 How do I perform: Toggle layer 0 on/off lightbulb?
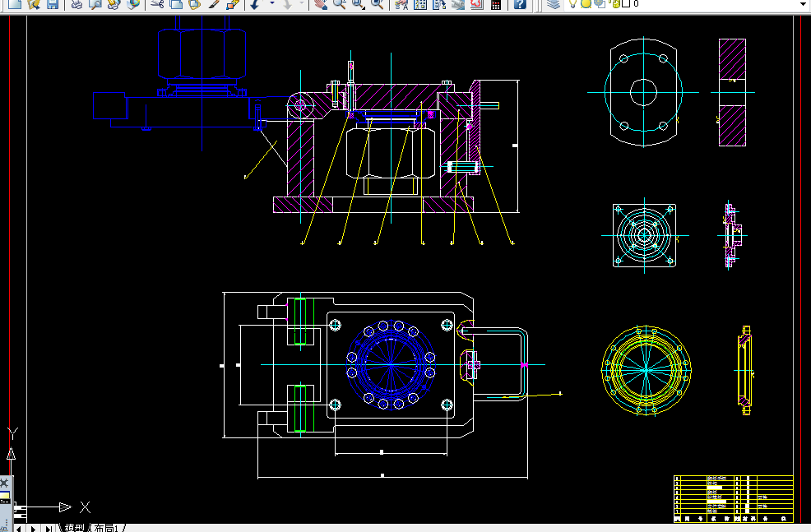[x=572, y=3]
